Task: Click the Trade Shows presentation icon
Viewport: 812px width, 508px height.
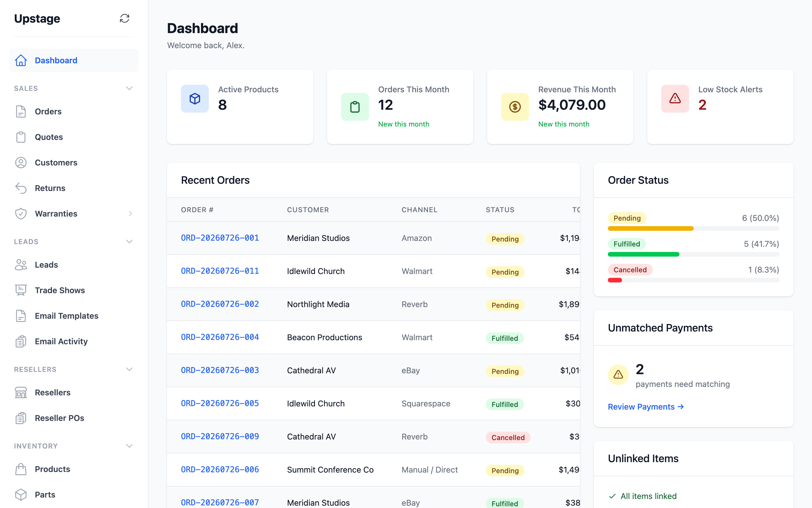Action: 21,290
